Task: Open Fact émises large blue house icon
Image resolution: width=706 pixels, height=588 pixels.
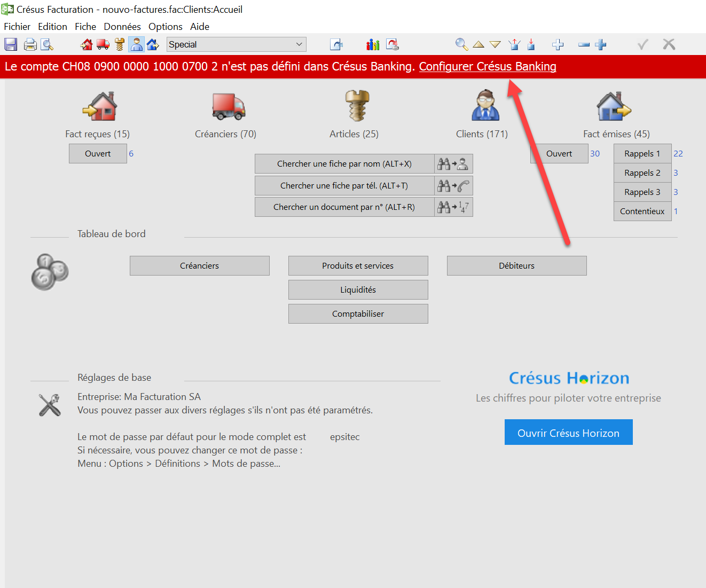Action: click(x=614, y=106)
